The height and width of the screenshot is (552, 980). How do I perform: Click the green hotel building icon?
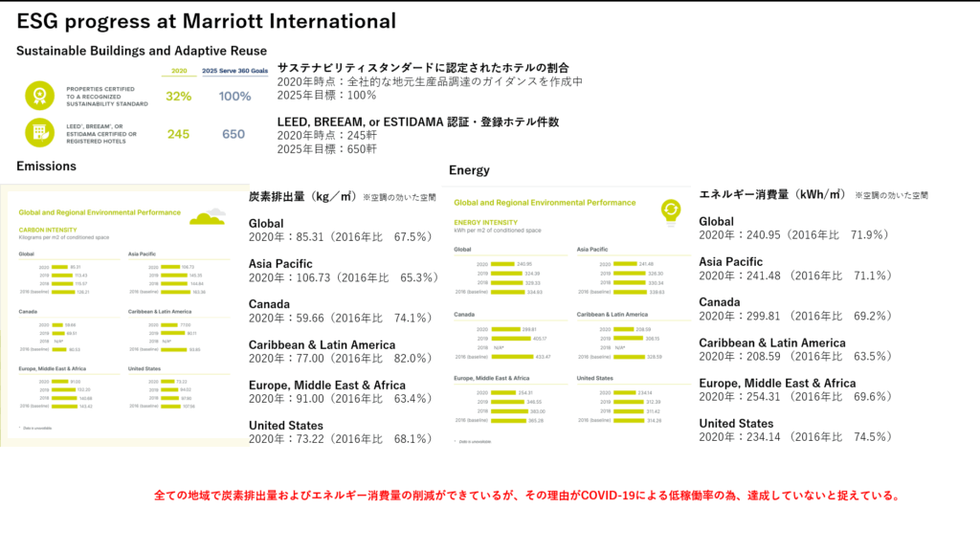39,132
